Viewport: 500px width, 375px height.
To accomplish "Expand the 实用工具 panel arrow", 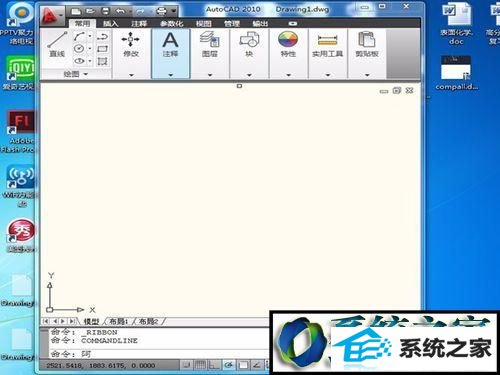I will coord(328,75).
